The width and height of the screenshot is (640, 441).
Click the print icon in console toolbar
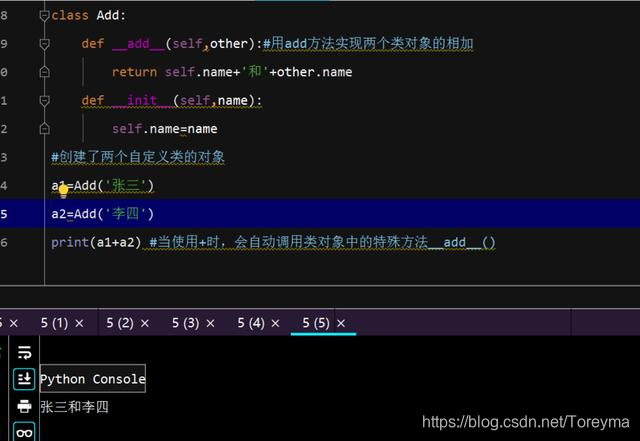[24, 406]
